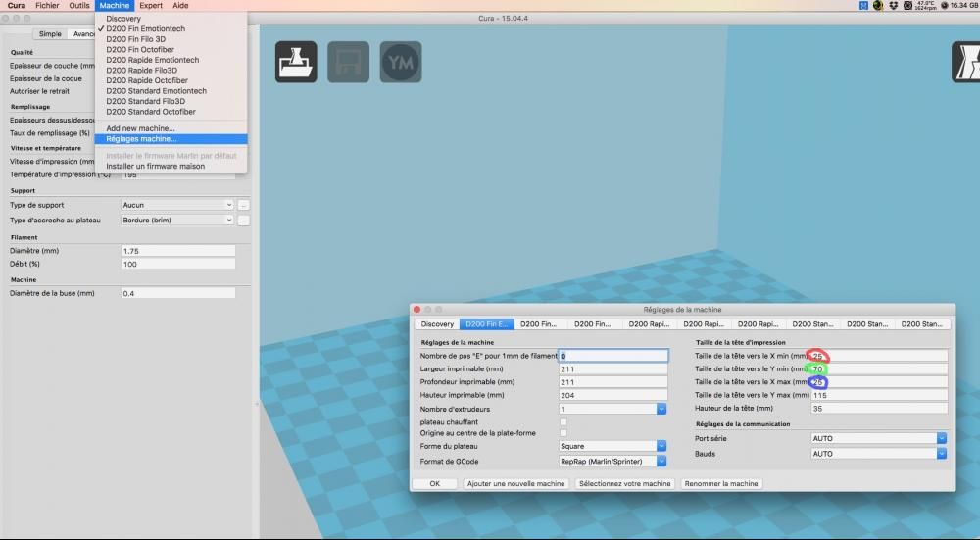Click the Taille de la tête Y min field

(x=879, y=369)
